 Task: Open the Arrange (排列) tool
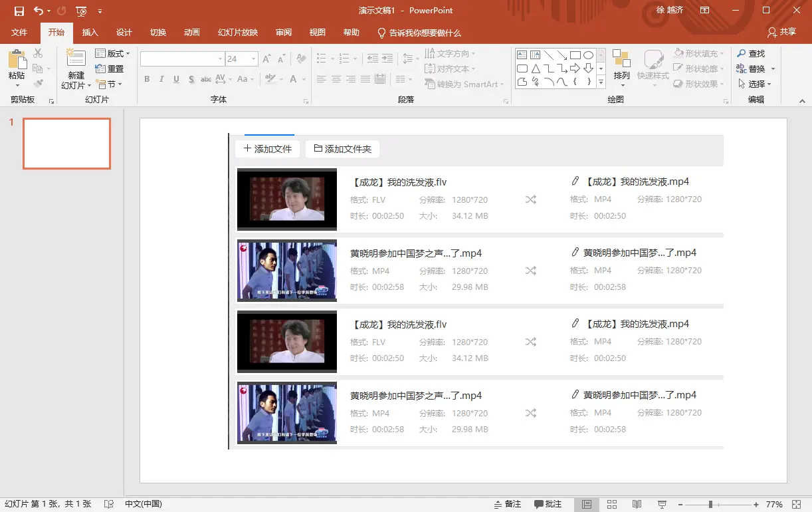pos(621,67)
